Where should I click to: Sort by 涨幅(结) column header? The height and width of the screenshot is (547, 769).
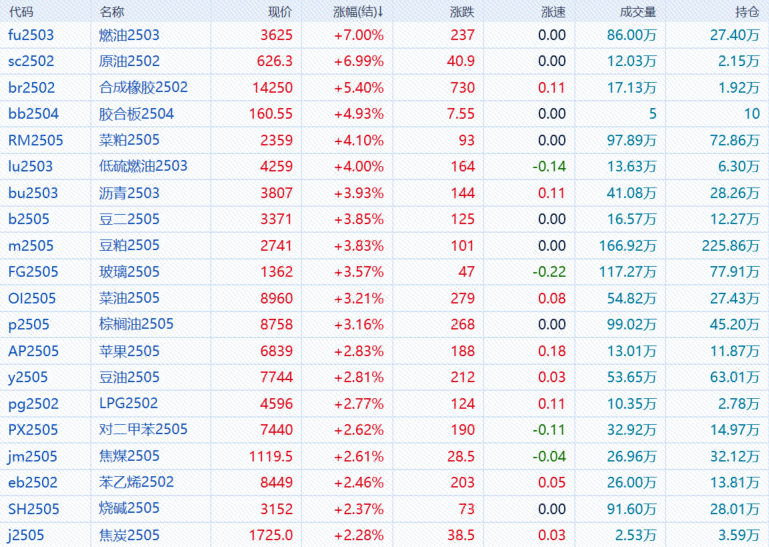click(358, 12)
